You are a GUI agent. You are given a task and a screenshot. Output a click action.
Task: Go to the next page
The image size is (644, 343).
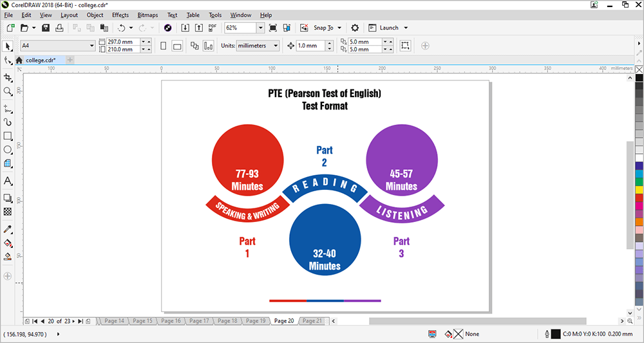(x=73, y=321)
